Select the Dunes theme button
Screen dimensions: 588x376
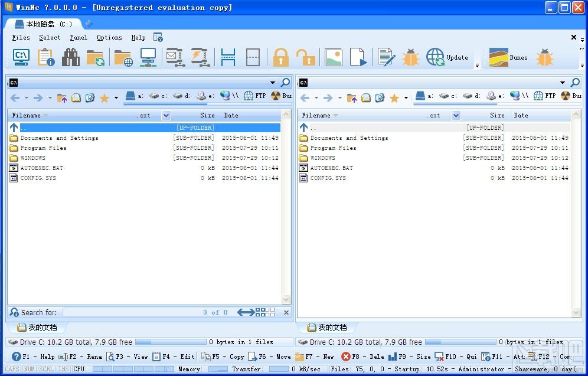click(x=508, y=57)
